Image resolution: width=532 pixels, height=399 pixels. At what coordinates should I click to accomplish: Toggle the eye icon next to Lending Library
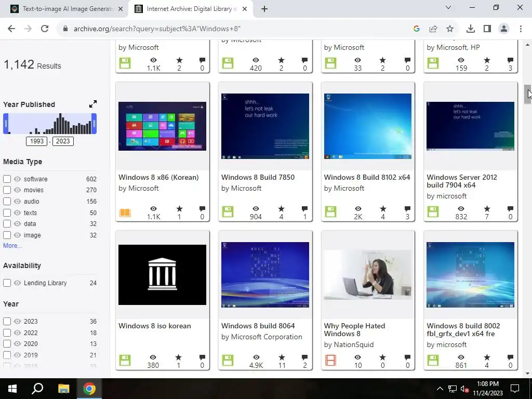[x=17, y=283]
